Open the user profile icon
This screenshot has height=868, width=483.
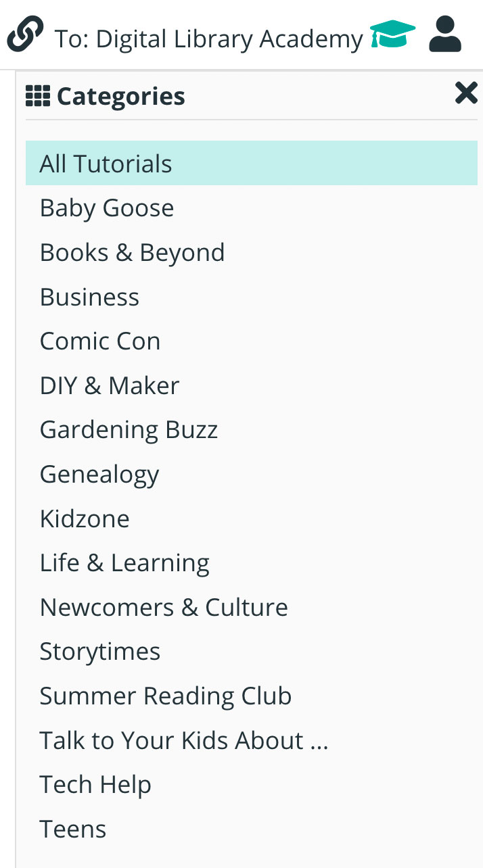445,35
